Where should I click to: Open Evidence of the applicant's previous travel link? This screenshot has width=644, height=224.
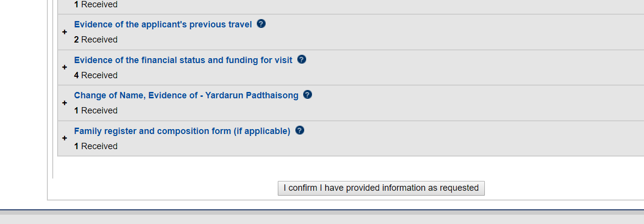point(163,24)
